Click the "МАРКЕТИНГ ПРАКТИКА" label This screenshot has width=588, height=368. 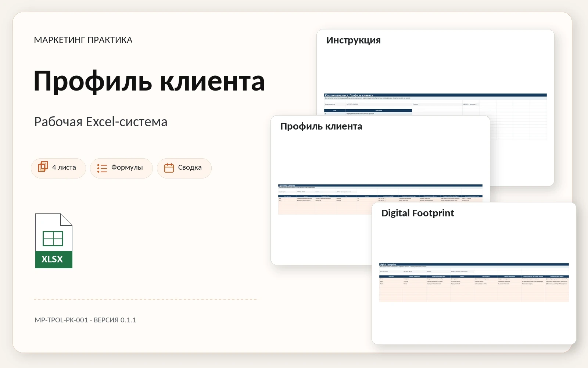coord(83,40)
